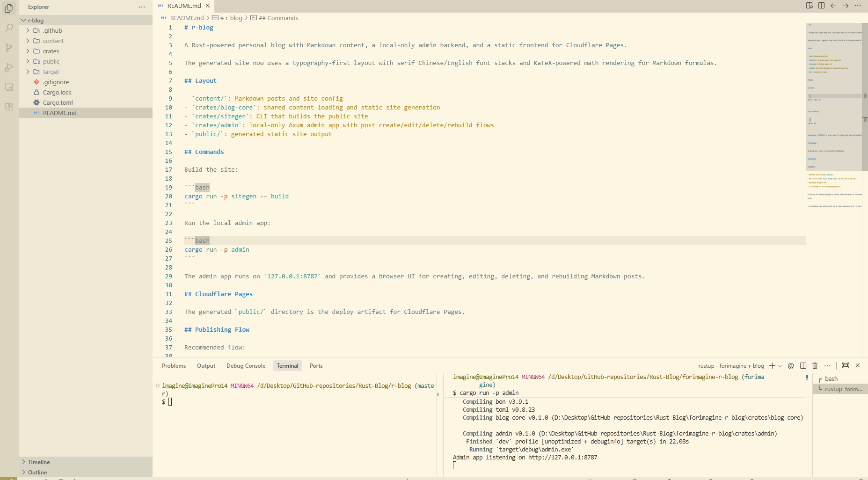This screenshot has width=868, height=480.
Task: Switch to the Output panel tab
Action: tap(206, 366)
